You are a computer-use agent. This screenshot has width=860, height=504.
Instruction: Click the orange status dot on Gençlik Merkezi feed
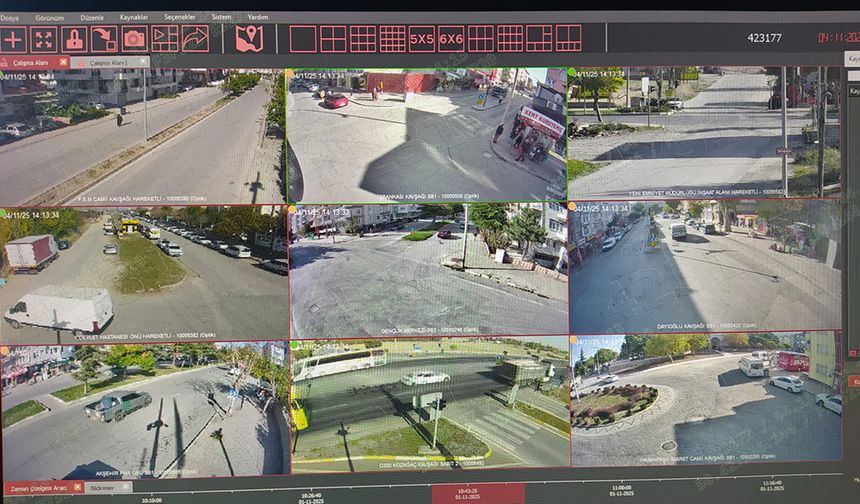291,209
